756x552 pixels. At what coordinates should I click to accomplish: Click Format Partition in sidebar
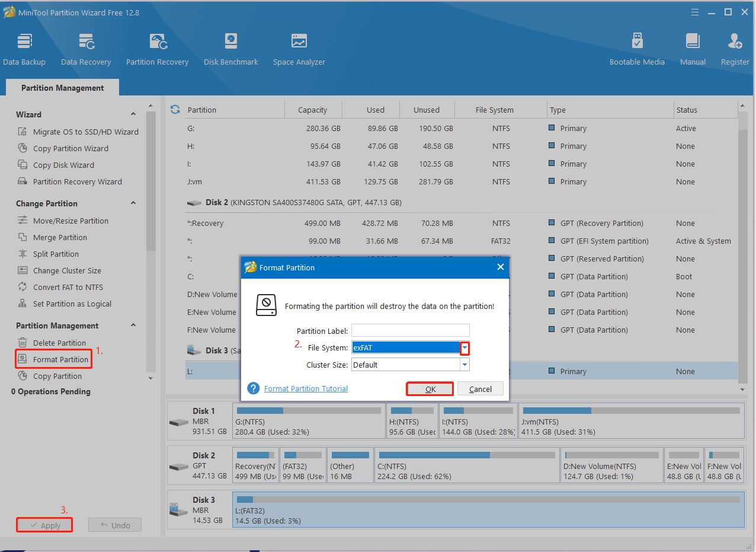click(x=54, y=359)
